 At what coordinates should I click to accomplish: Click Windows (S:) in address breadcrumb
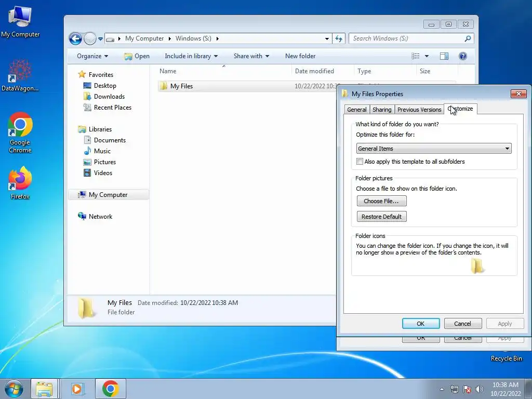point(193,38)
